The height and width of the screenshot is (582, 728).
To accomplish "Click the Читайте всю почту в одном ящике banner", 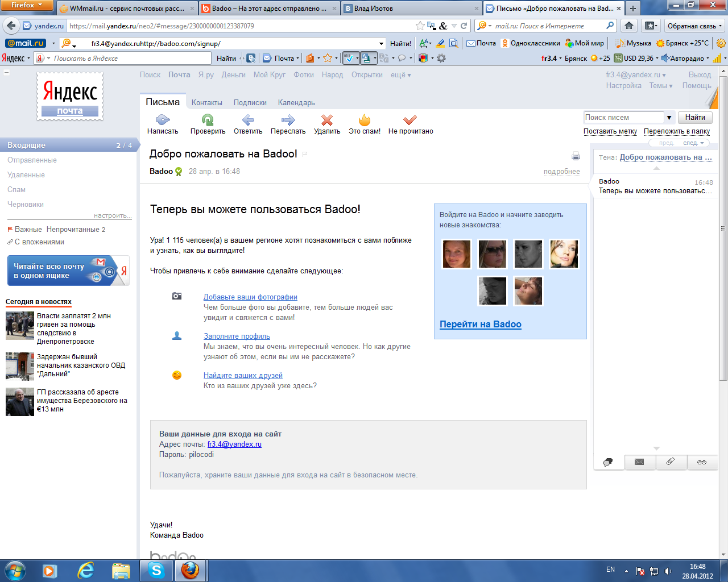I will click(x=68, y=271).
